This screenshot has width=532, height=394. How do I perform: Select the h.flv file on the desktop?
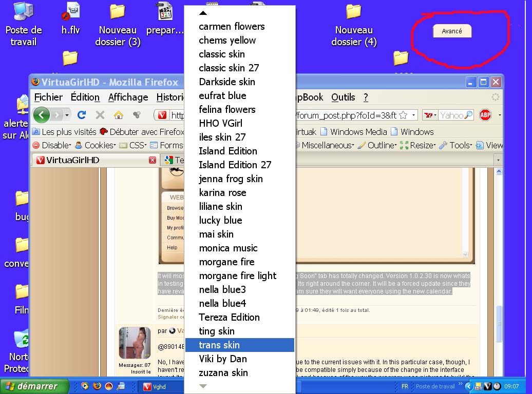[x=70, y=18]
